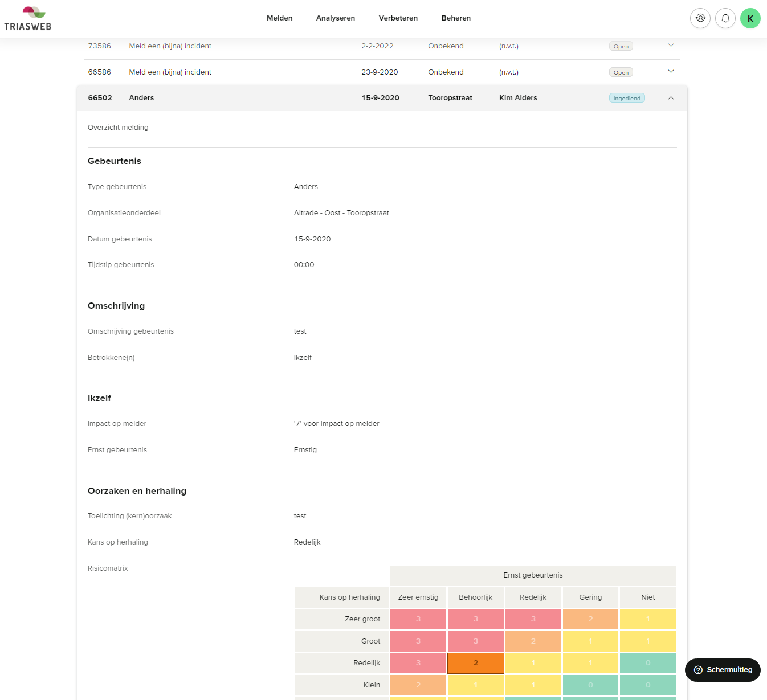Collapse report 66502 details
The image size is (767, 700).
(671, 98)
